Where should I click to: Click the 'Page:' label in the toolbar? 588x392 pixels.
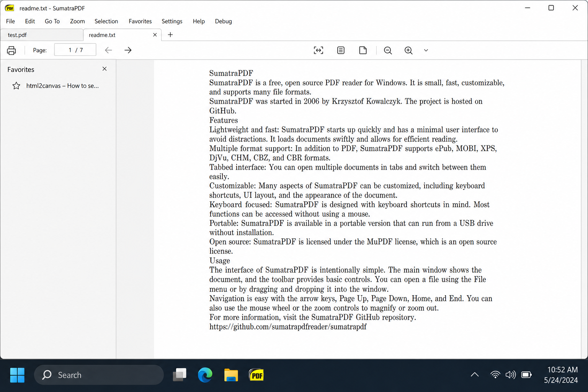coord(40,50)
